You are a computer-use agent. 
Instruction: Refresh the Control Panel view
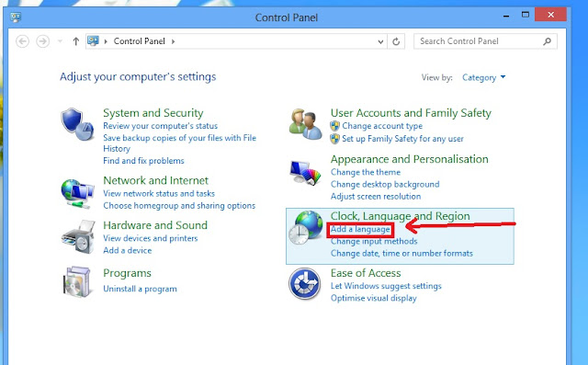click(x=396, y=41)
